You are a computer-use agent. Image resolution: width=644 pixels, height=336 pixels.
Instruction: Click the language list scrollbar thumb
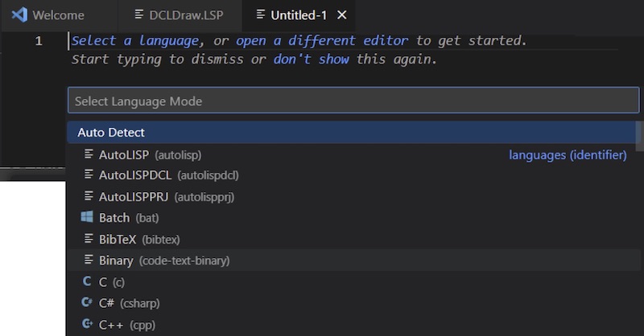pyautogui.click(x=638, y=136)
